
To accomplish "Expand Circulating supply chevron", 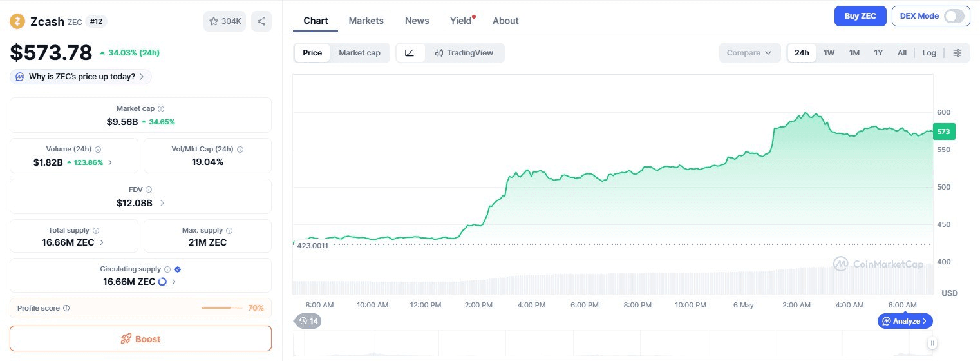I will 174,282.
